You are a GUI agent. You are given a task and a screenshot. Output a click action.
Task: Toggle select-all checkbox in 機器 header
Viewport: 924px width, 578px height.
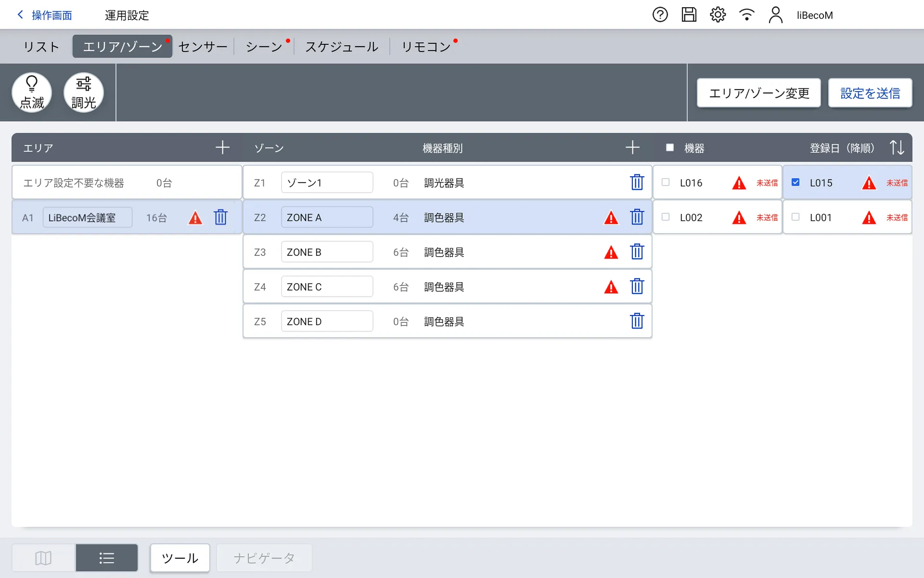click(x=669, y=148)
